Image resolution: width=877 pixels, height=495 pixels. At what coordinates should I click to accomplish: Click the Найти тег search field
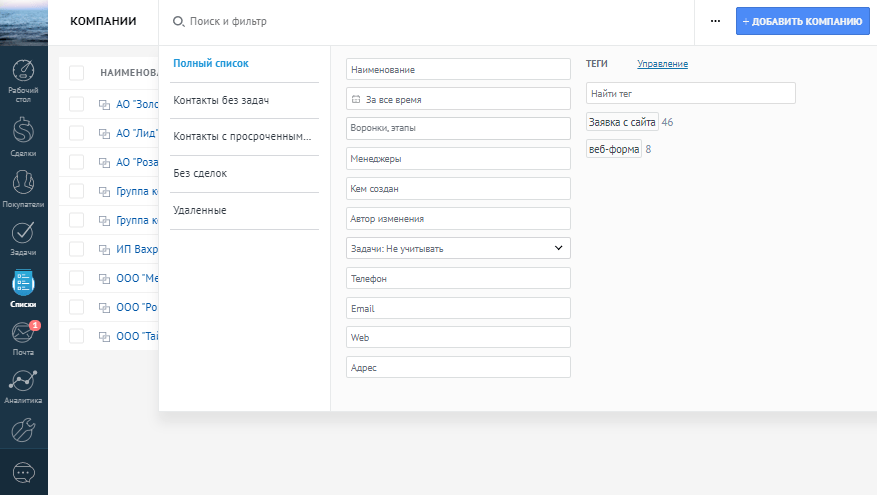690,93
